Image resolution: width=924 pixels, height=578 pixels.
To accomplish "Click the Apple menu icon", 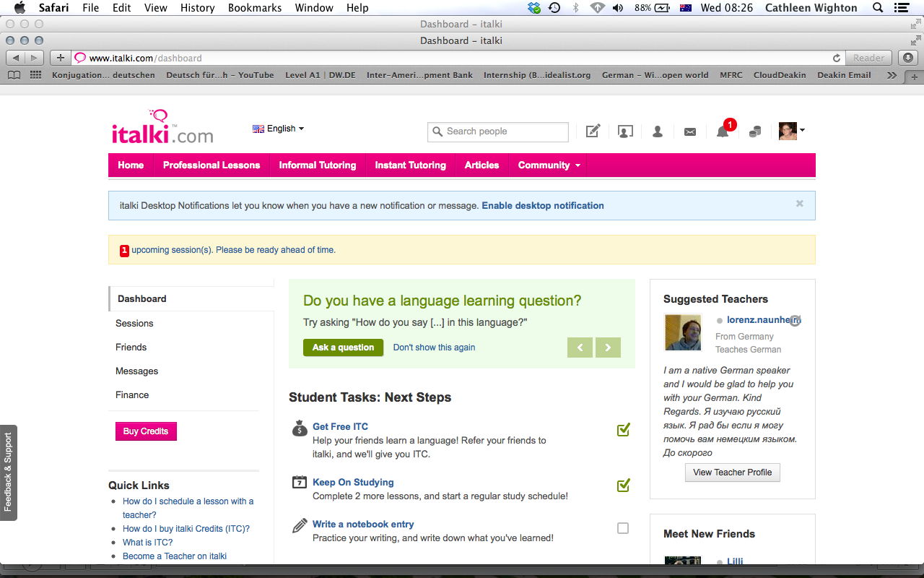I will click(19, 8).
